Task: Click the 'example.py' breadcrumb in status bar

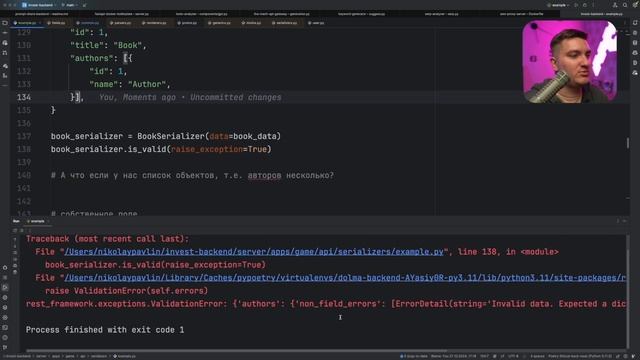Action: [x=124, y=356]
